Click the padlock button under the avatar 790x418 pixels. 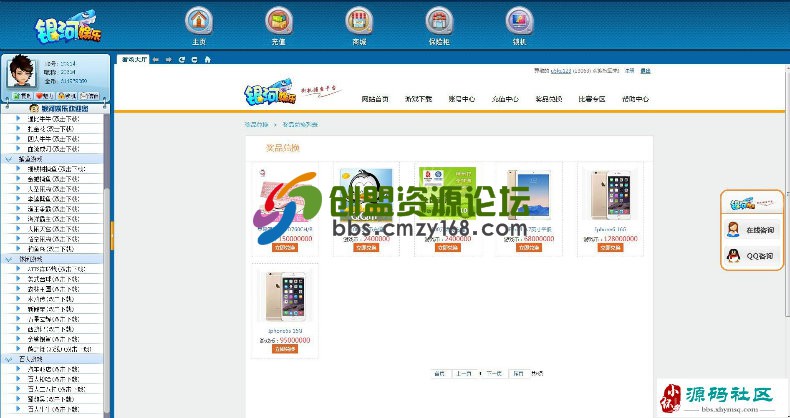point(67,96)
